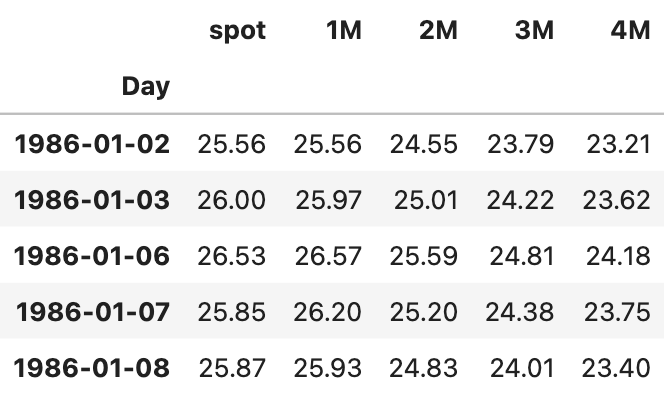Click the 4M value 23.21

618,144
